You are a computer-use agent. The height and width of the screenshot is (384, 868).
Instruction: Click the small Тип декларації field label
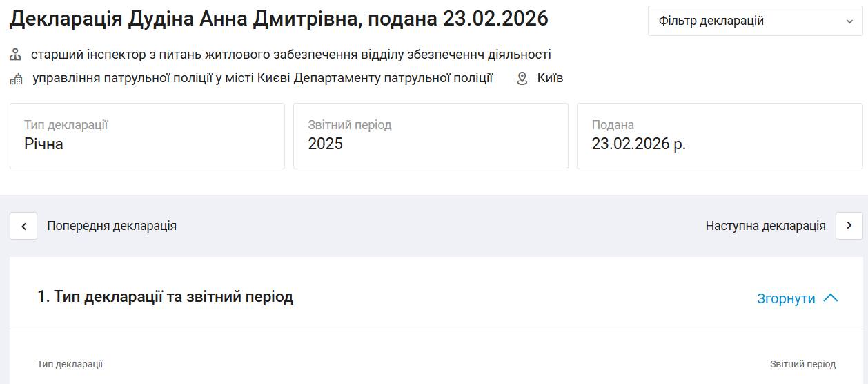70,364
